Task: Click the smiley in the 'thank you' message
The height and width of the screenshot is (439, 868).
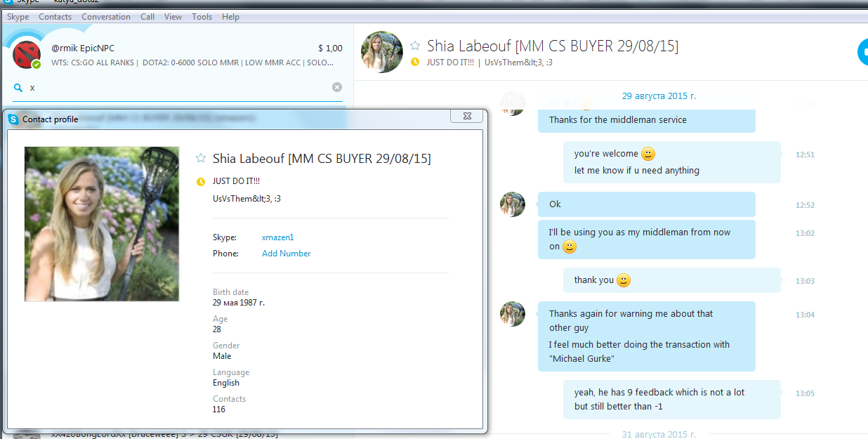Action: coord(624,280)
